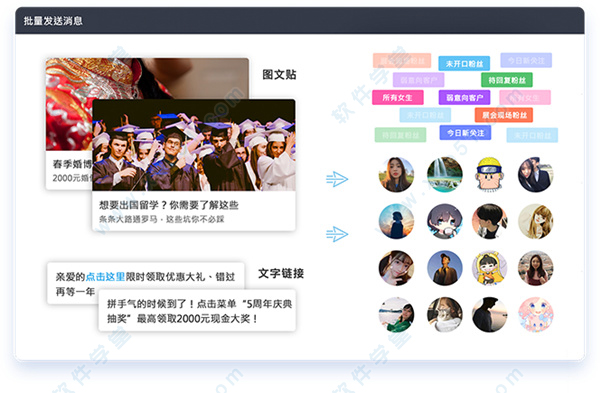The width and height of the screenshot is (600, 393).
Task: Click the lower paper plane send icon
Action: 337,234
